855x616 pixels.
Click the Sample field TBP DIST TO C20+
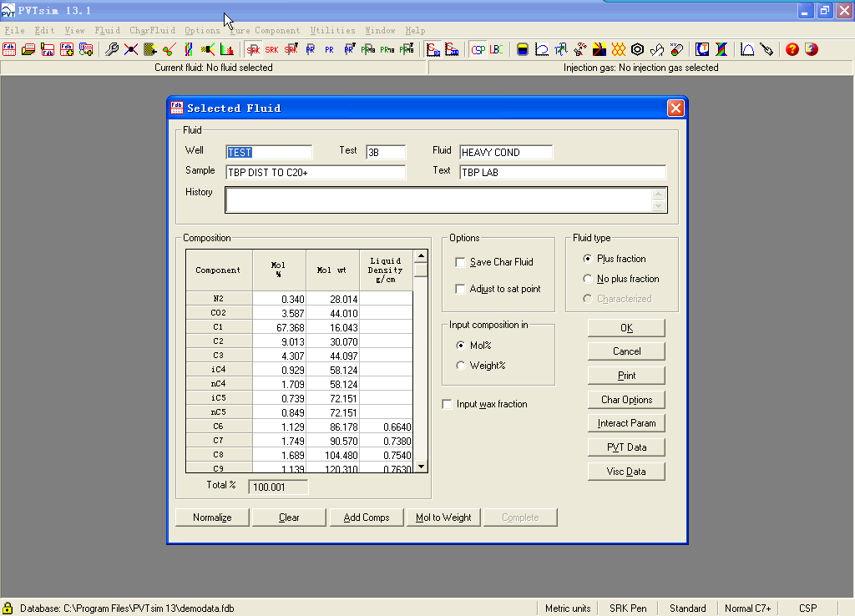(316, 172)
